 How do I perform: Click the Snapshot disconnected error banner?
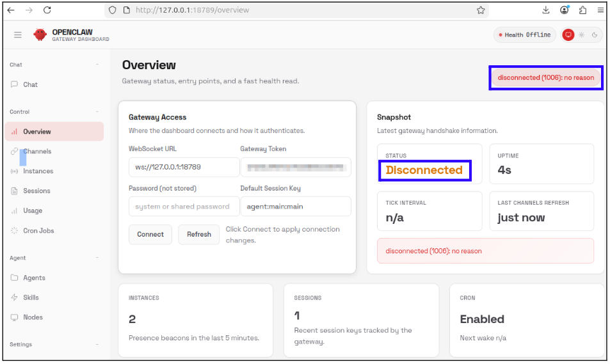(485, 251)
